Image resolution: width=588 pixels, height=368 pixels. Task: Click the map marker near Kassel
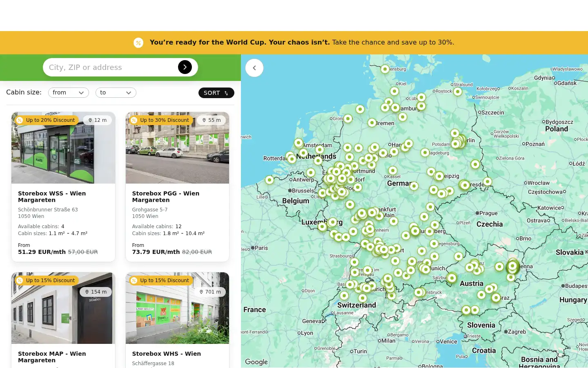(393, 171)
